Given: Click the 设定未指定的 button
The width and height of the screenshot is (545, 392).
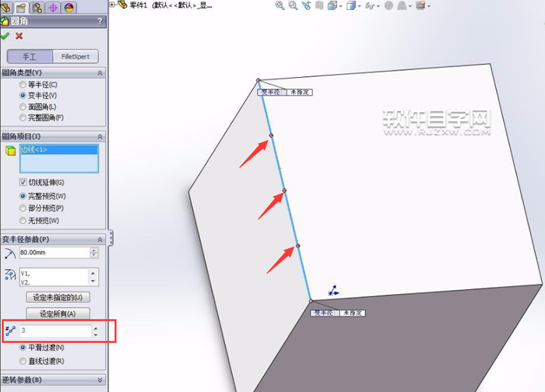Looking at the screenshot, I should (58, 298).
